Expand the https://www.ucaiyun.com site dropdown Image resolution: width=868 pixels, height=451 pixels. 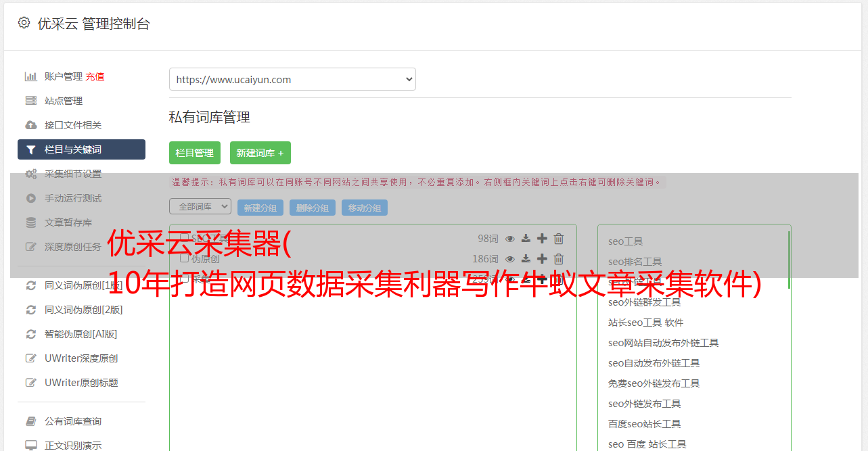coord(292,79)
